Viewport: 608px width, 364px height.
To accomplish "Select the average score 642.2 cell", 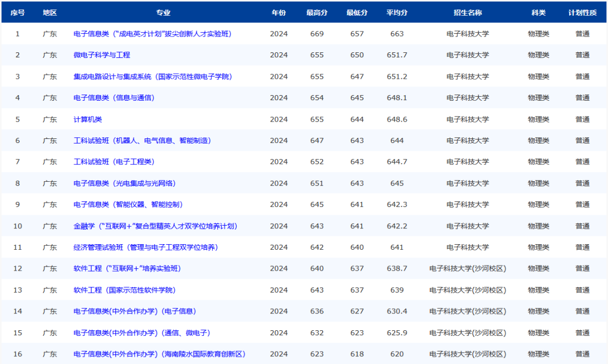I will [397, 226].
